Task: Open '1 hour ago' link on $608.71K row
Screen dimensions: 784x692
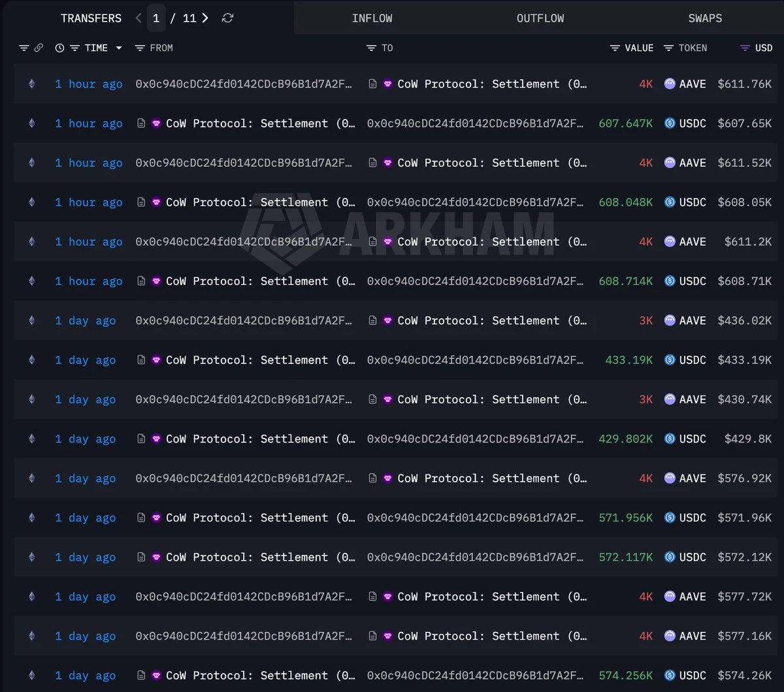Action: [x=89, y=281]
